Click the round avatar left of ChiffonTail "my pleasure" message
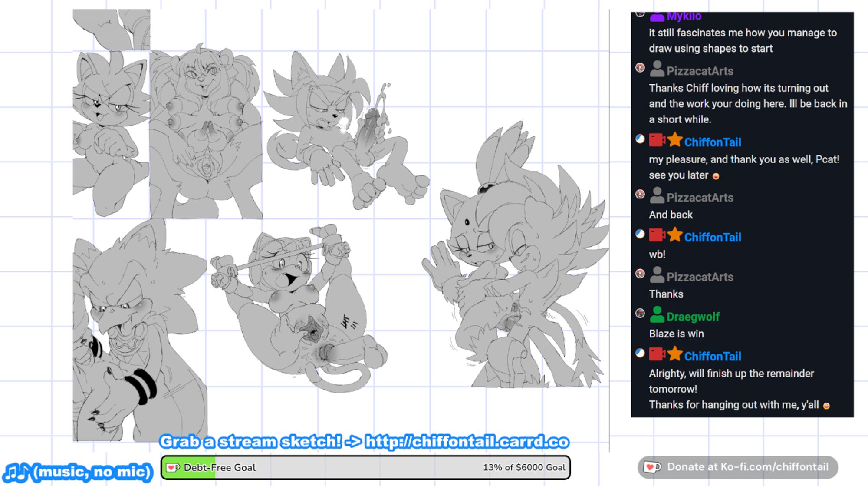This screenshot has width=868, height=486. pyautogui.click(x=640, y=139)
